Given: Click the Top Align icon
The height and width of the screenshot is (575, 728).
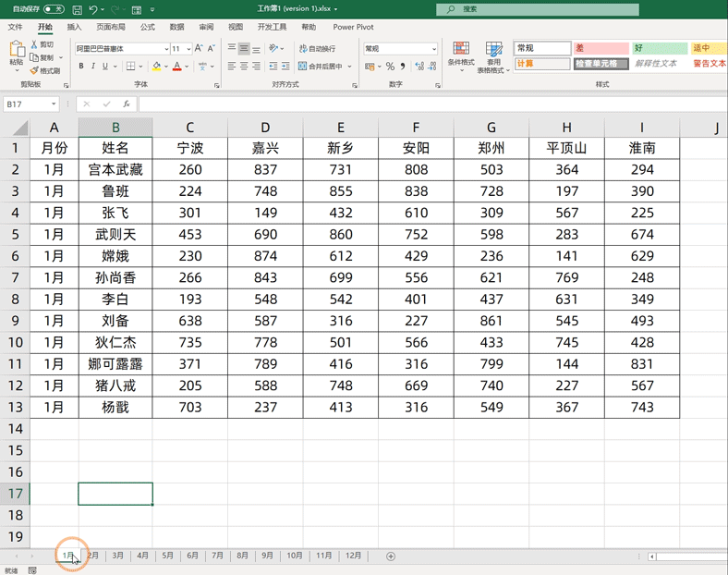Looking at the screenshot, I should point(232,48).
